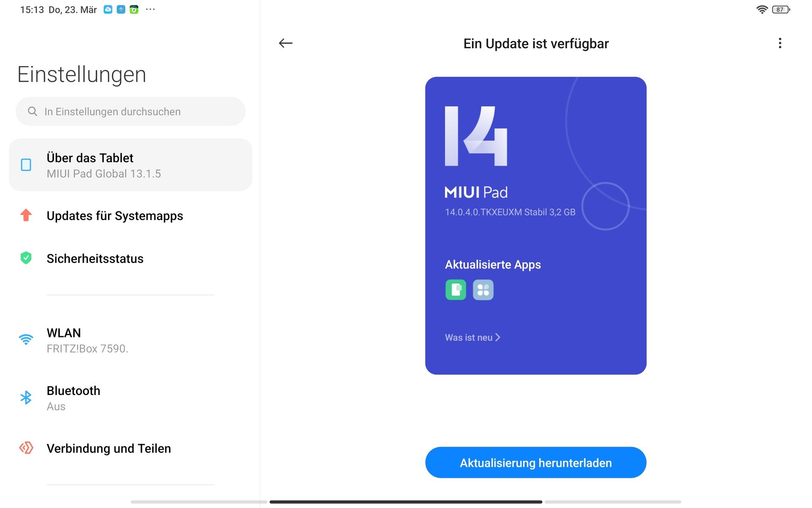Tap the status bar notification dots
Screen dimensions: 812x508
click(x=150, y=9)
